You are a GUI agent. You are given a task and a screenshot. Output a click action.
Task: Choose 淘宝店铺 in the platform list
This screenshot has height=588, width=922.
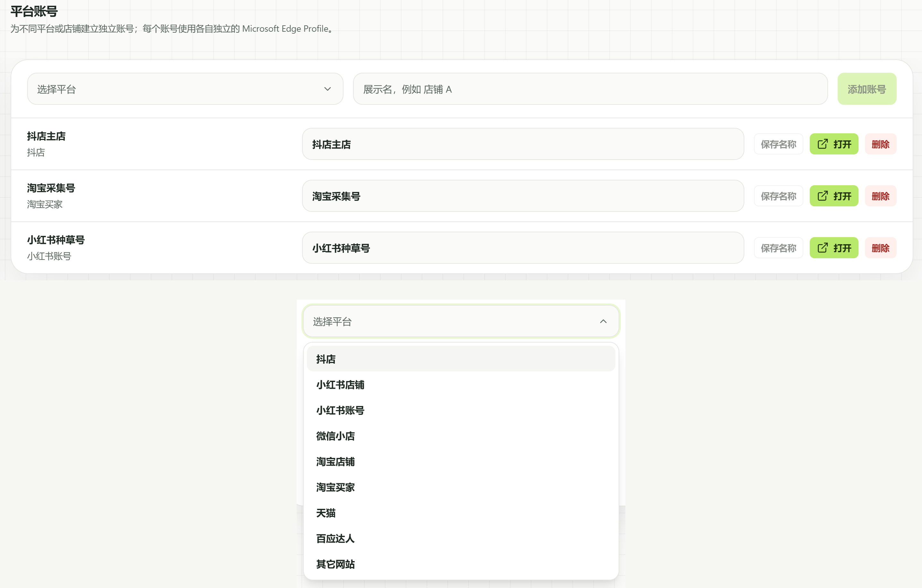[x=461, y=461]
